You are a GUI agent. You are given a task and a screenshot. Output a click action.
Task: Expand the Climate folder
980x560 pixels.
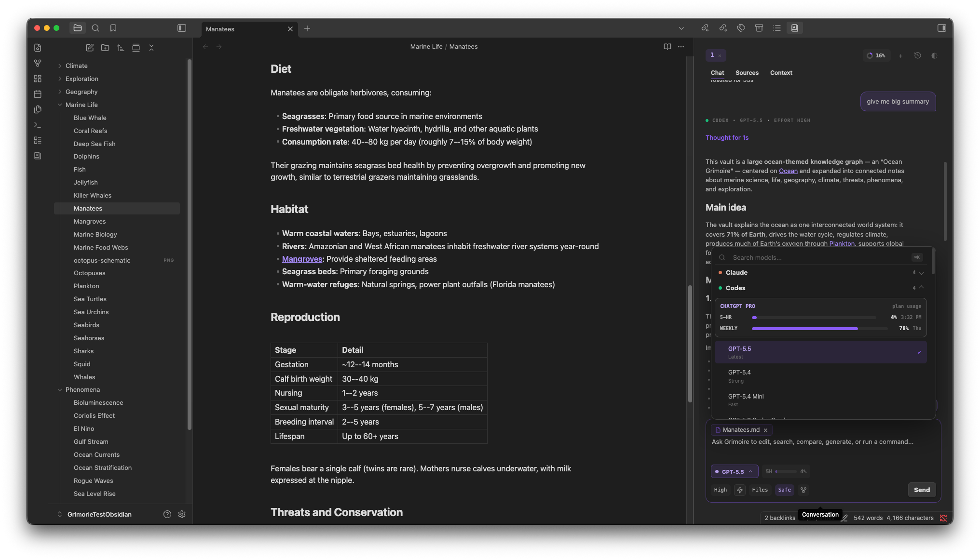point(77,66)
